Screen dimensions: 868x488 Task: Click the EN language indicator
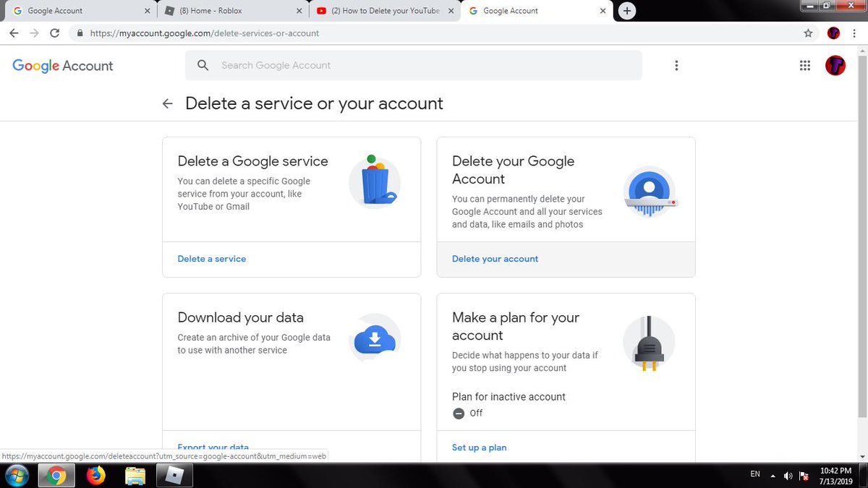(755, 474)
